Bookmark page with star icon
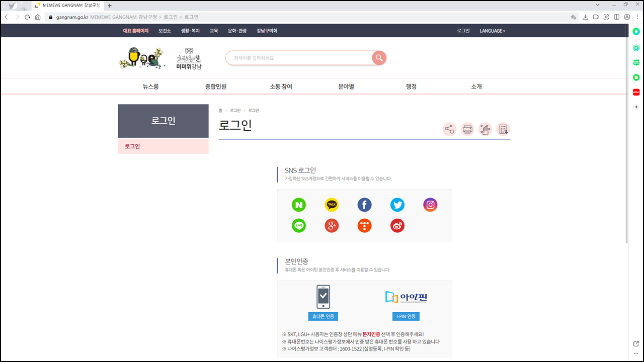The image size is (644, 362). click(574, 17)
